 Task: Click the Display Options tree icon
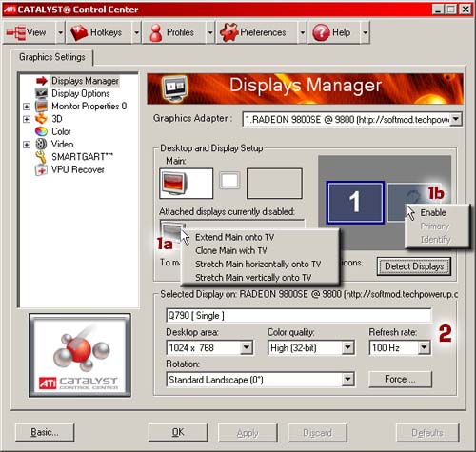41,93
